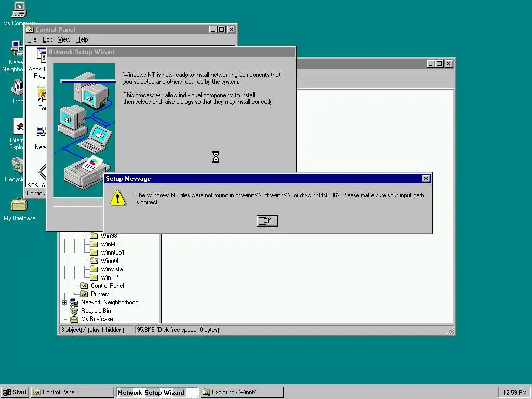Maximize the Exploring window
Screen dimensions: 532x399
(439, 64)
